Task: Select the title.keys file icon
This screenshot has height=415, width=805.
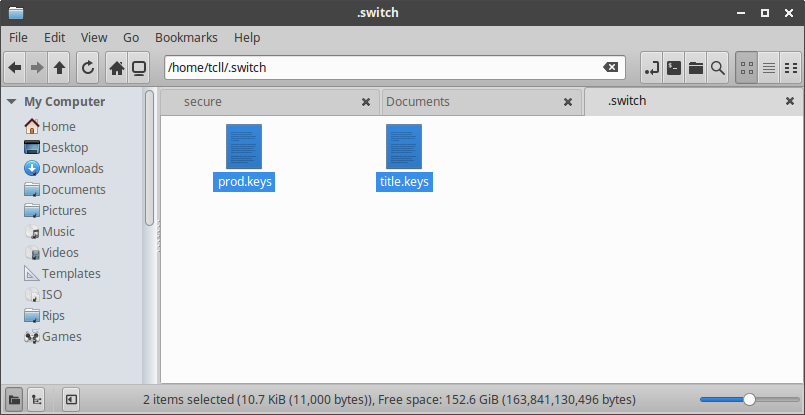Action: coord(404,146)
